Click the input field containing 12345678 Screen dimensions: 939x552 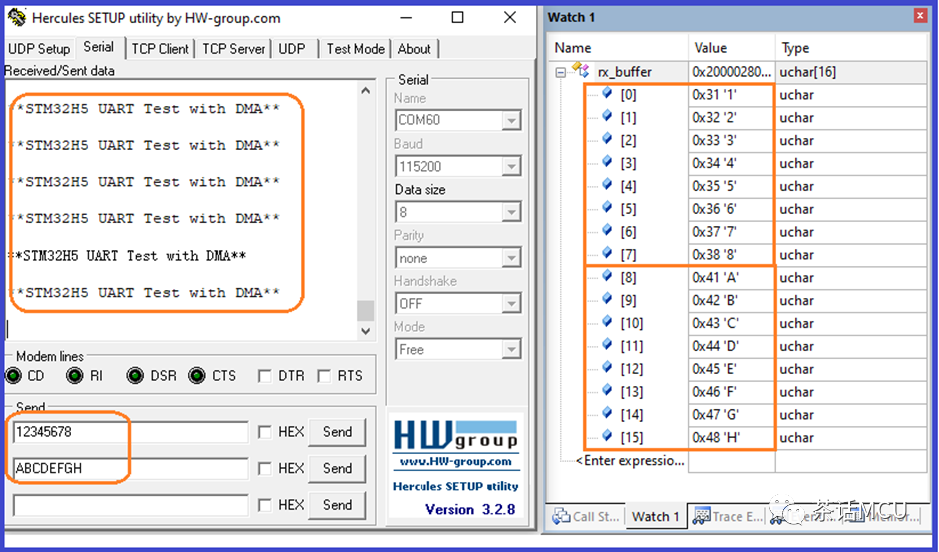pyautogui.click(x=131, y=432)
